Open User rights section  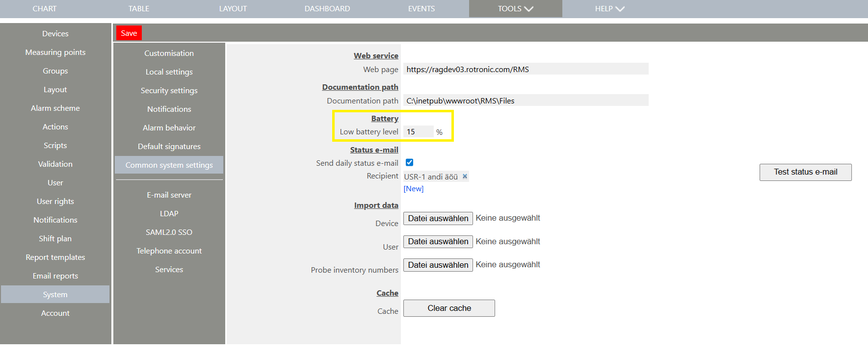pos(55,201)
